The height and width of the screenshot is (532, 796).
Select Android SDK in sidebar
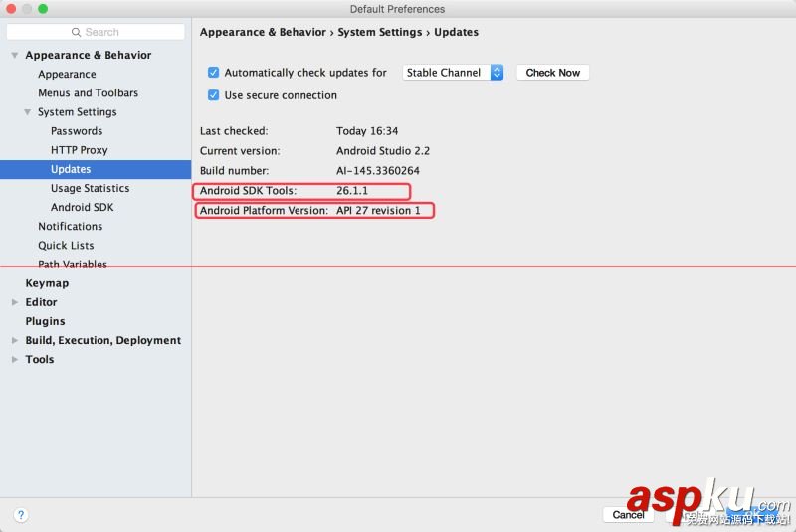tap(83, 208)
